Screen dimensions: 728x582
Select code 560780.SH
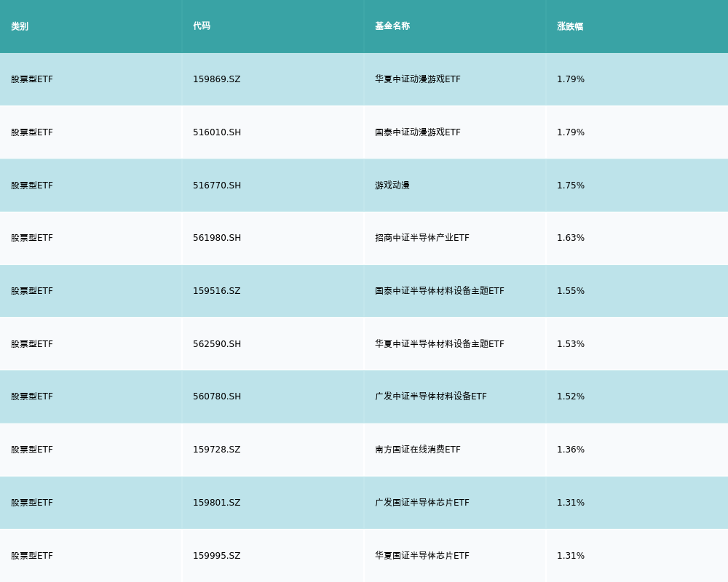217,396
